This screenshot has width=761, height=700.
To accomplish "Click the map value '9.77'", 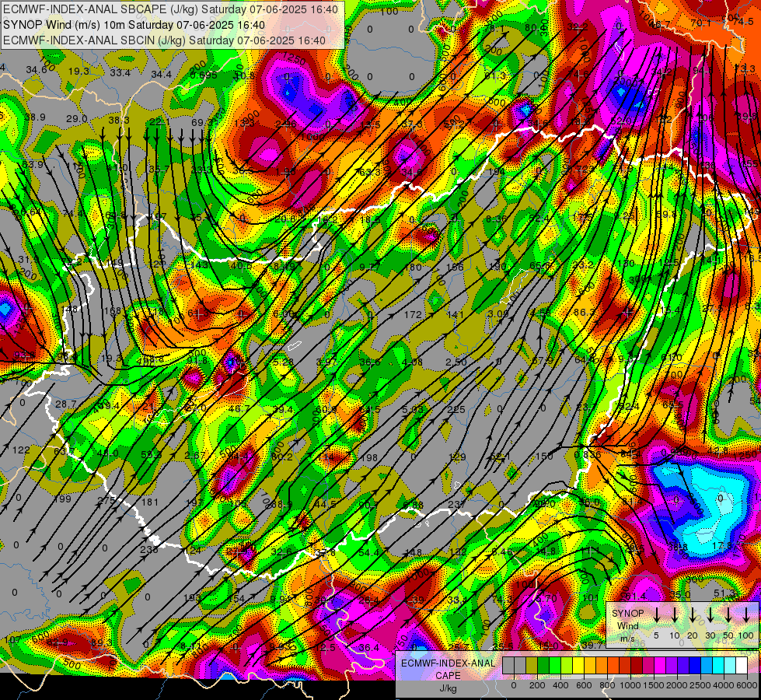I will 370,267.
